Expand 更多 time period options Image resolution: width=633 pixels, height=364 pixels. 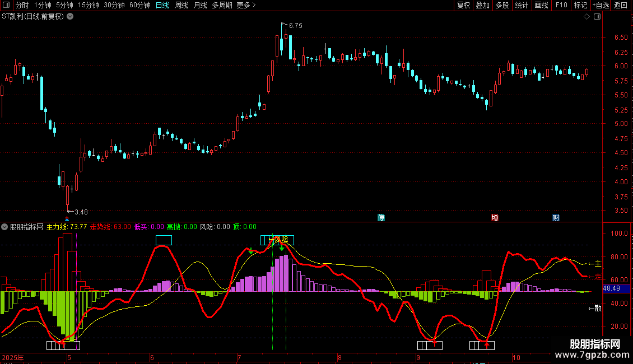[246, 6]
